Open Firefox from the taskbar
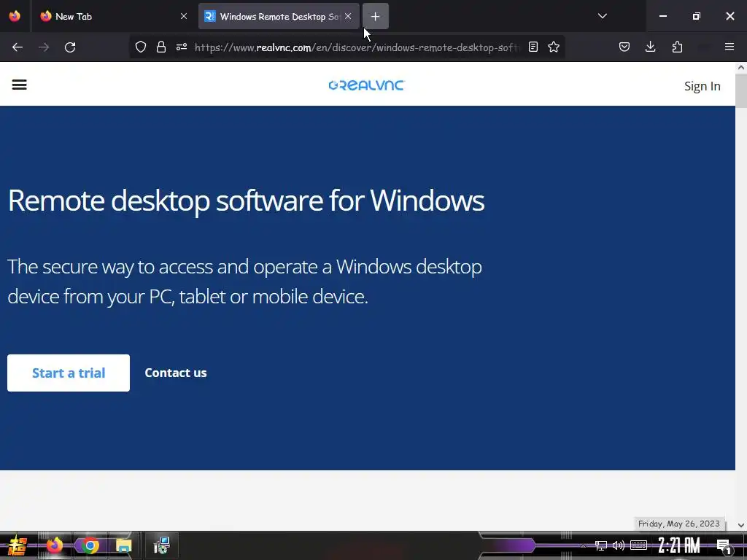747x560 pixels. click(54, 545)
